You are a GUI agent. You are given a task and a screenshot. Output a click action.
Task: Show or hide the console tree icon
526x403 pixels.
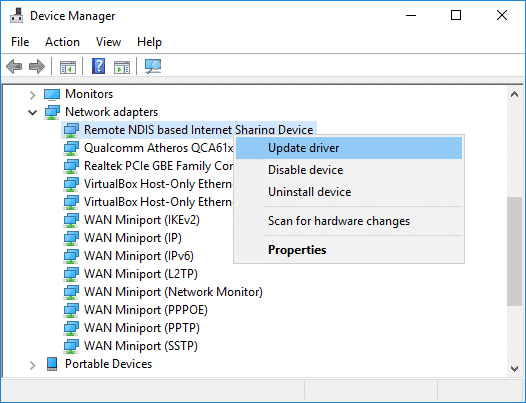coord(68,67)
